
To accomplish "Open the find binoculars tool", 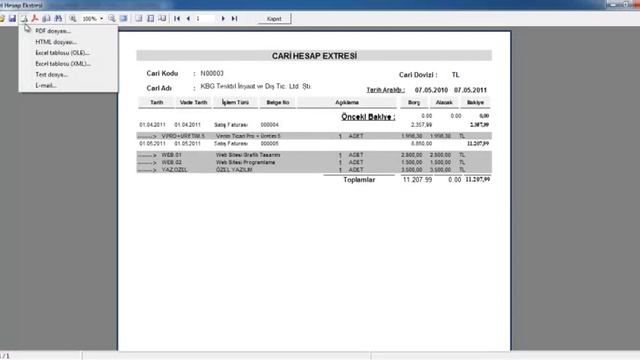I will 58,18.
